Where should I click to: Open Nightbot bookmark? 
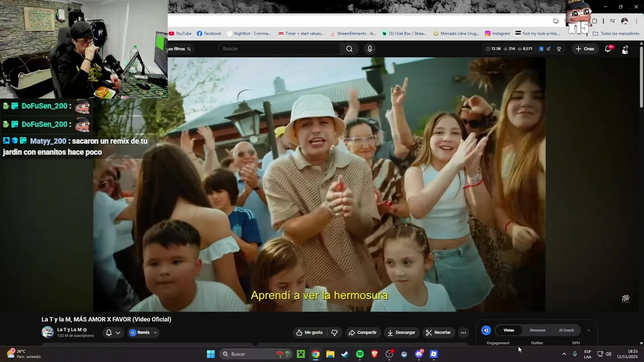coord(249,34)
